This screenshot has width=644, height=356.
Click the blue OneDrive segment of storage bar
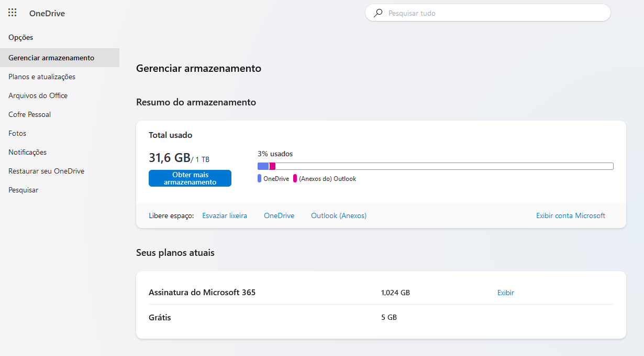263,166
